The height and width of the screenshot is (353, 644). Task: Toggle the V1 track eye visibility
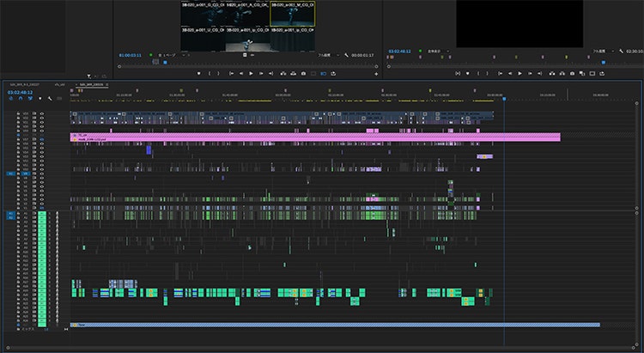tap(41, 208)
